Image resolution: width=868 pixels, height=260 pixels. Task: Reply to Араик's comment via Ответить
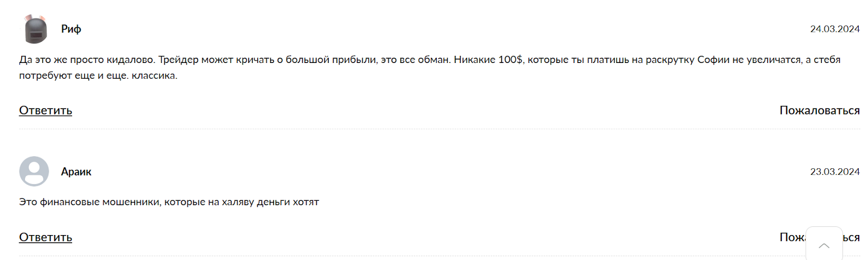click(46, 237)
